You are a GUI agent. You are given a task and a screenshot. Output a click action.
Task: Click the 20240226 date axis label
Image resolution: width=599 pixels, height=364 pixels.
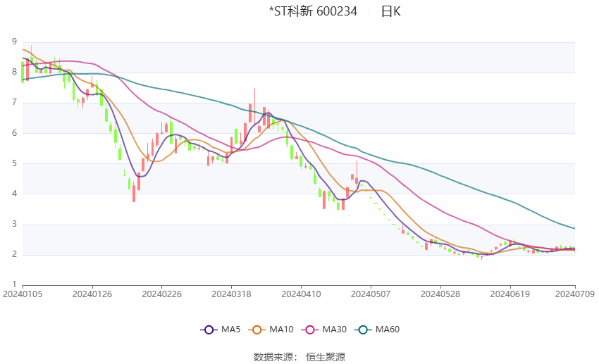point(161,294)
